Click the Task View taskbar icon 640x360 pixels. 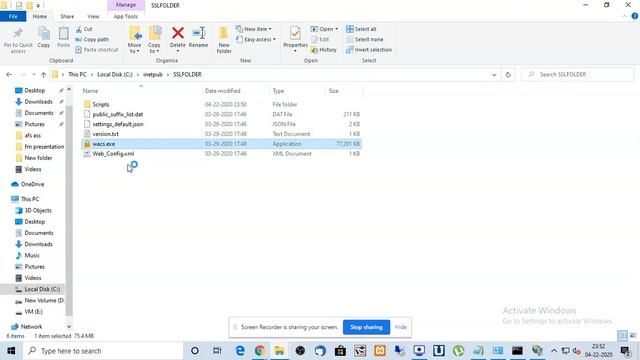click(217, 351)
